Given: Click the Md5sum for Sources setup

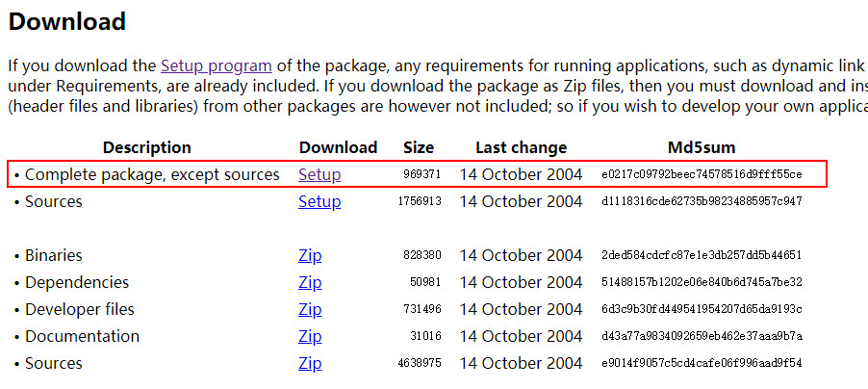Looking at the screenshot, I should (702, 201).
